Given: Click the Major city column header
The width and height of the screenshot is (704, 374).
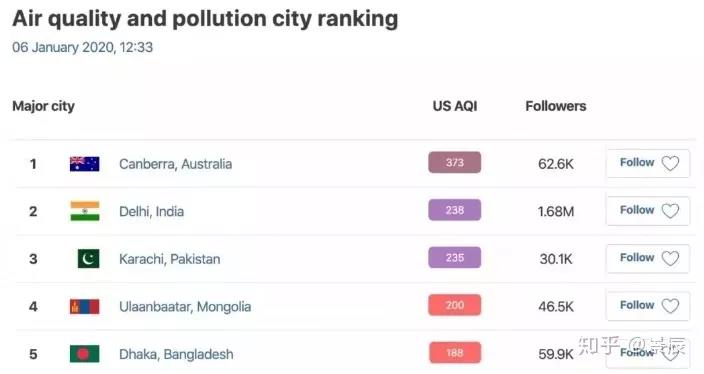Looking at the screenshot, I should (x=44, y=106).
